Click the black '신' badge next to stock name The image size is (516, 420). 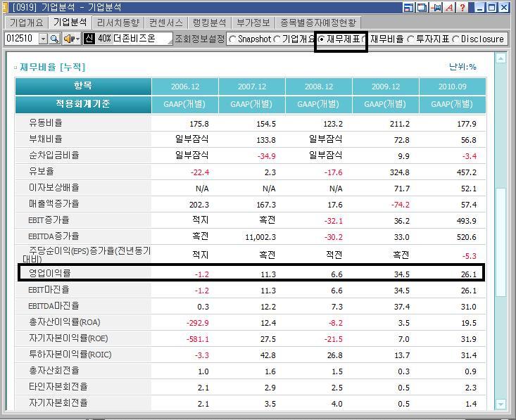[89, 39]
